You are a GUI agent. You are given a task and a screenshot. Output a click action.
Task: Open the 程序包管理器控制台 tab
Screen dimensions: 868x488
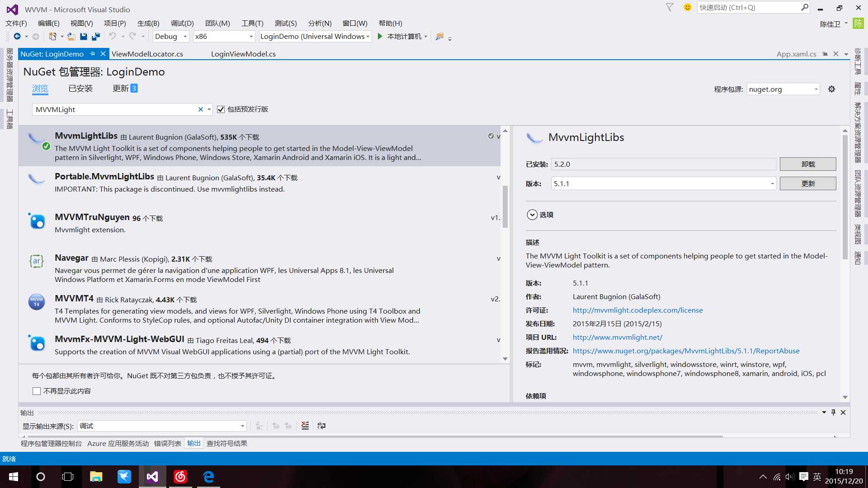pos(51,443)
